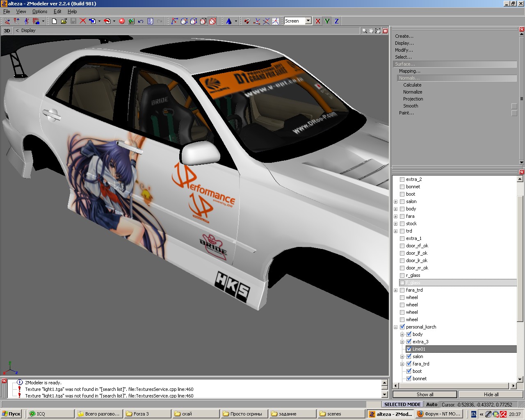Toggle the blue Z axis button
Viewport: 525px width, 420px height.
pyautogui.click(x=336, y=21)
